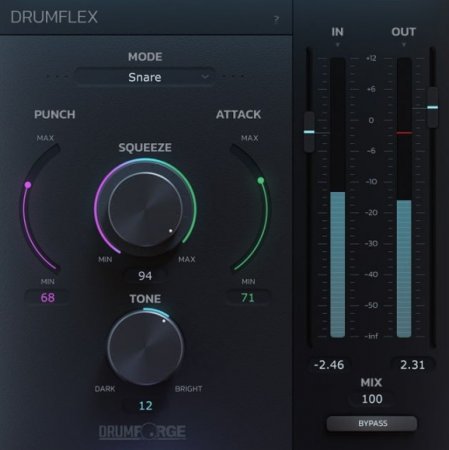
Task: Select the Mix value 100
Action: click(372, 399)
